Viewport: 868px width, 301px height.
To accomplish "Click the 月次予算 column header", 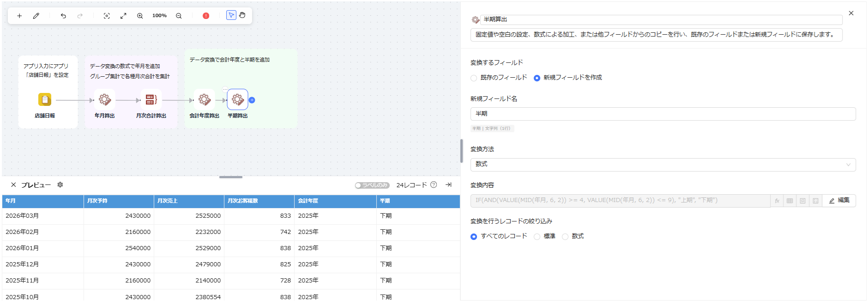I will (119, 201).
